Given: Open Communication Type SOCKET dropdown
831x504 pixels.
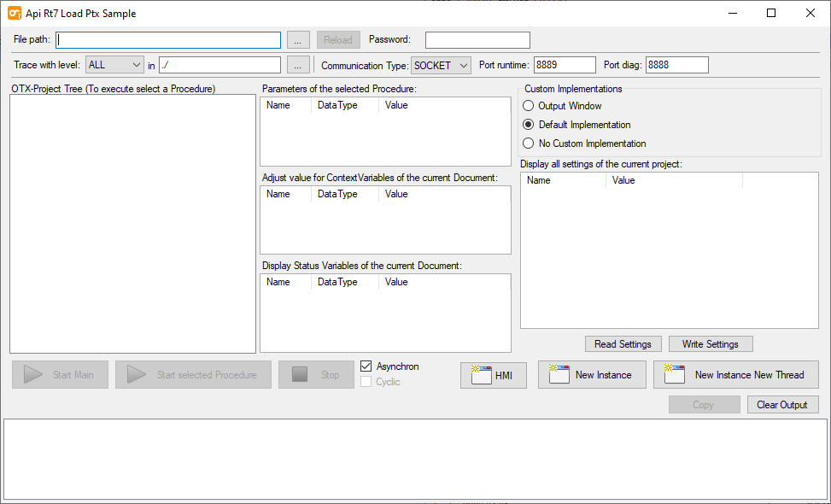Looking at the screenshot, I should pos(441,66).
